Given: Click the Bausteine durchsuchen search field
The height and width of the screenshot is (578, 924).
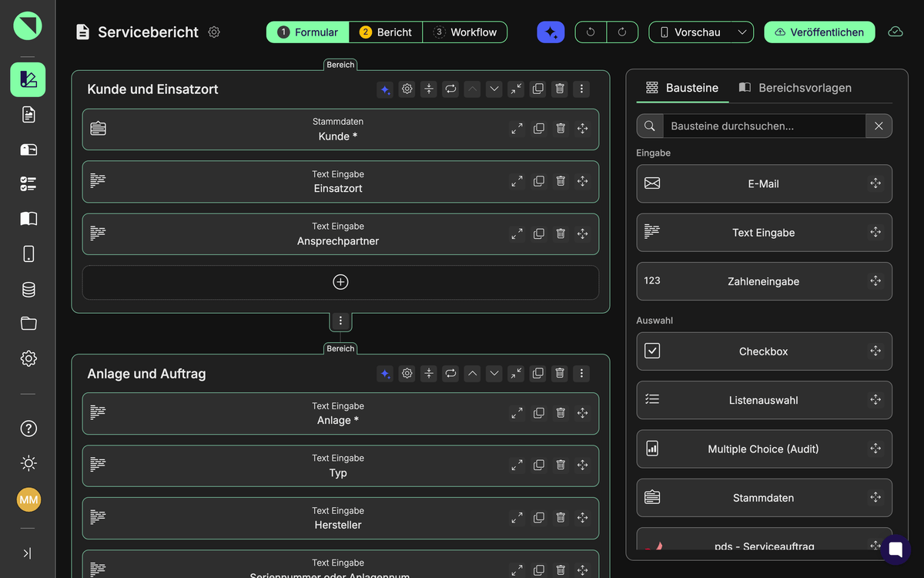Looking at the screenshot, I should (764, 126).
